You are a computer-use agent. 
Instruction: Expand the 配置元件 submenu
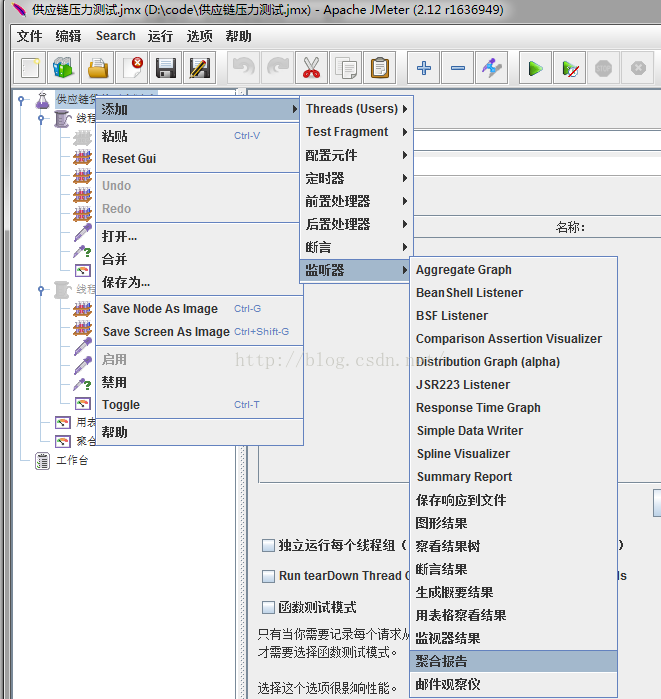(x=357, y=155)
